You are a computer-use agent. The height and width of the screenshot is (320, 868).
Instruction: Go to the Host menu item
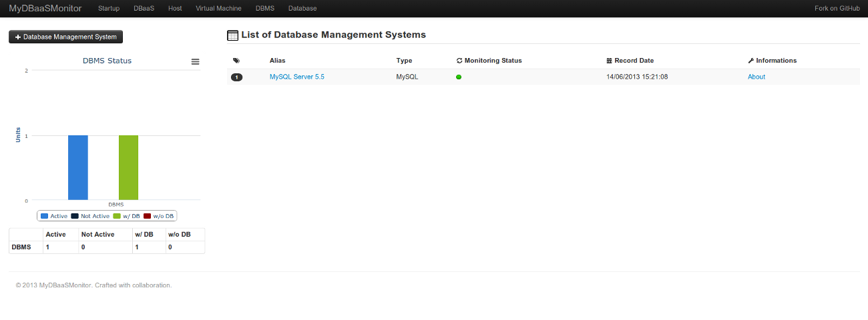pos(175,9)
